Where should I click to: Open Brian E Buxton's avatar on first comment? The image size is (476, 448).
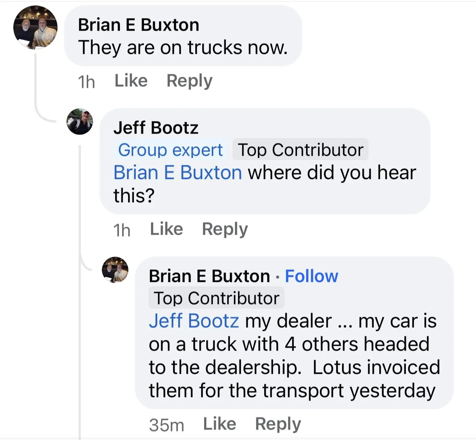coord(35,27)
